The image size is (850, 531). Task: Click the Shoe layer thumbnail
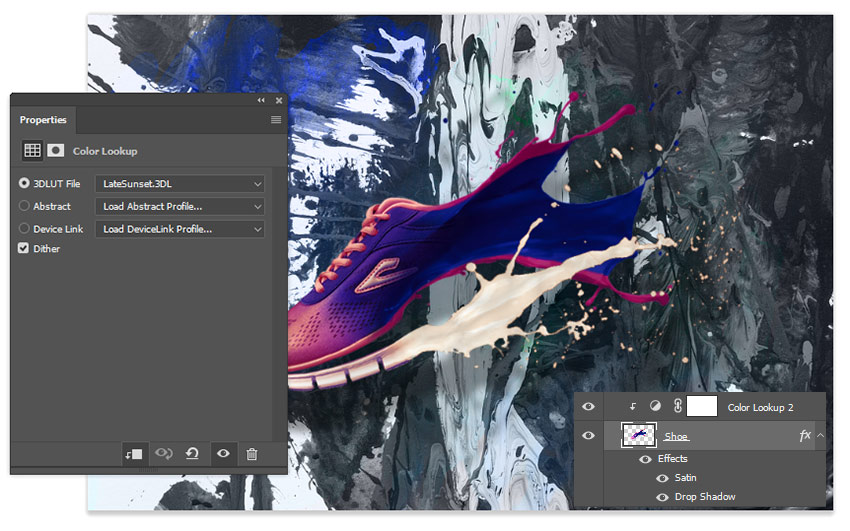pyautogui.click(x=638, y=435)
